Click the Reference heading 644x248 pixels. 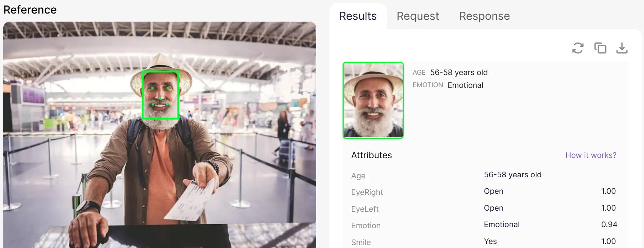(x=30, y=10)
